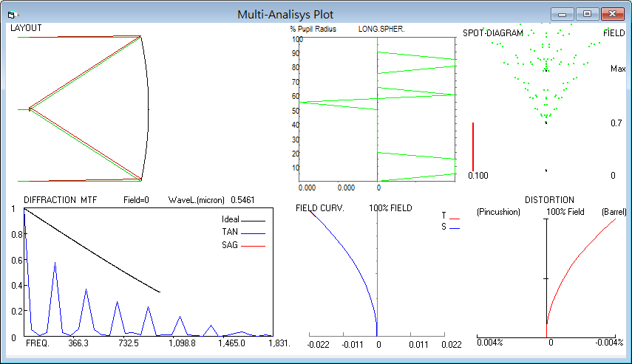Close the Multi-Analisys Plot window
The height and width of the screenshot is (364, 632).
pyautogui.click(x=612, y=14)
